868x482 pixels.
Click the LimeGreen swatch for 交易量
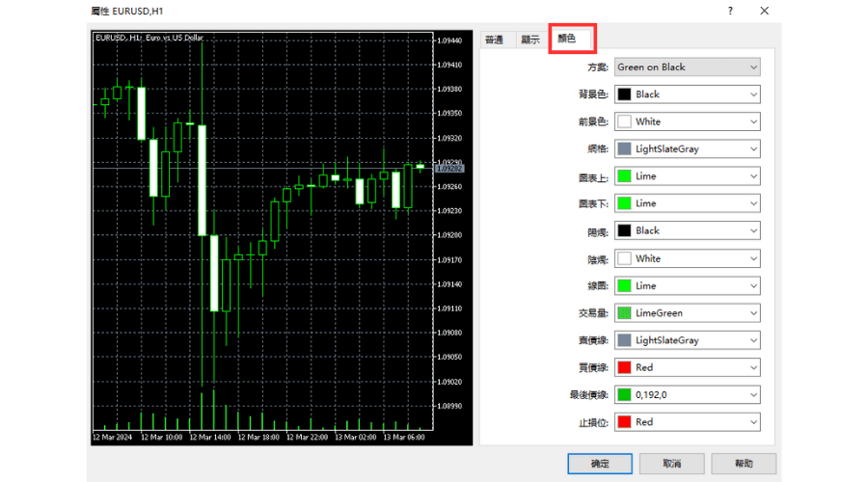click(624, 313)
